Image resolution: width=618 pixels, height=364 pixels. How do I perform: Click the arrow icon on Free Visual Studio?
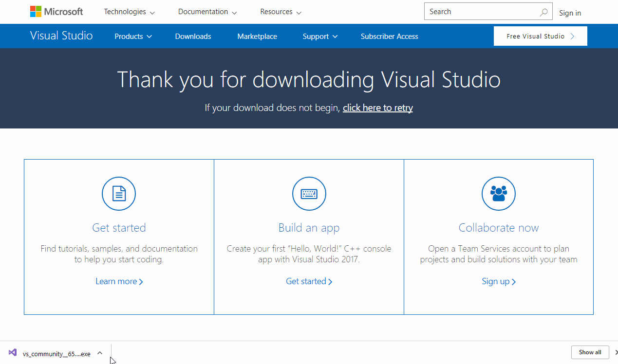tap(574, 36)
